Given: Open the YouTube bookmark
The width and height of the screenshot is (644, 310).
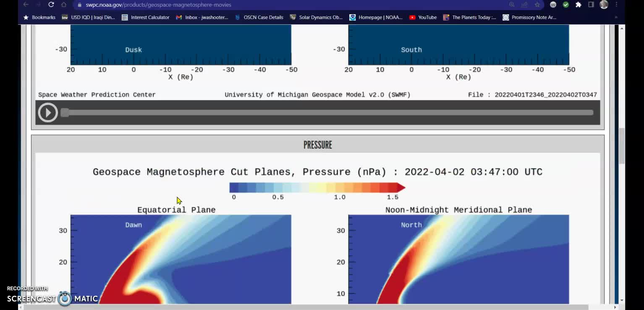Looking at the screenshot, I should tap(423, 17).
